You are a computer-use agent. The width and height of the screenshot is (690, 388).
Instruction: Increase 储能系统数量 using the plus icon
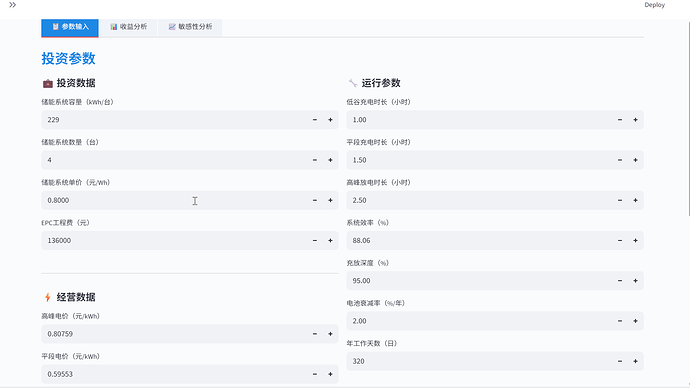click(330, 160)
